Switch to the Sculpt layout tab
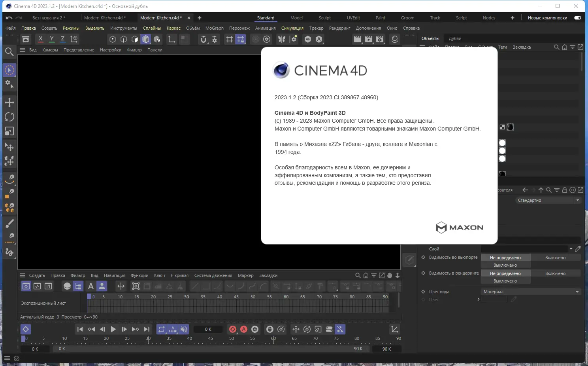This screenshot has height=366, width=588. point(325,18)
